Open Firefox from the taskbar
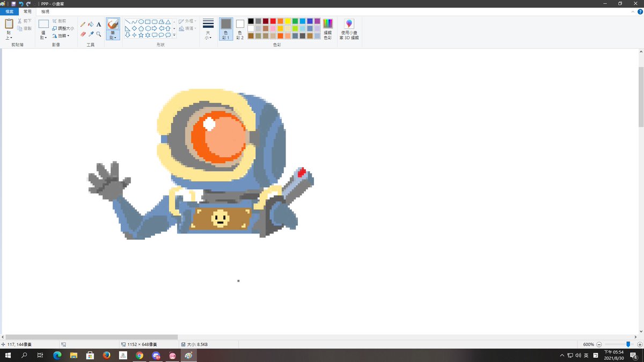644x362 pixels. point(106,356)
